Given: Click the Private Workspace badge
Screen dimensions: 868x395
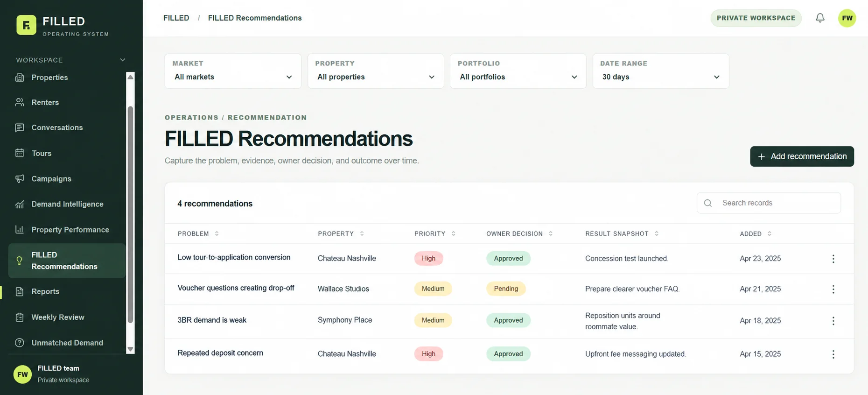Looking at the screenshot, I should 756,18.
